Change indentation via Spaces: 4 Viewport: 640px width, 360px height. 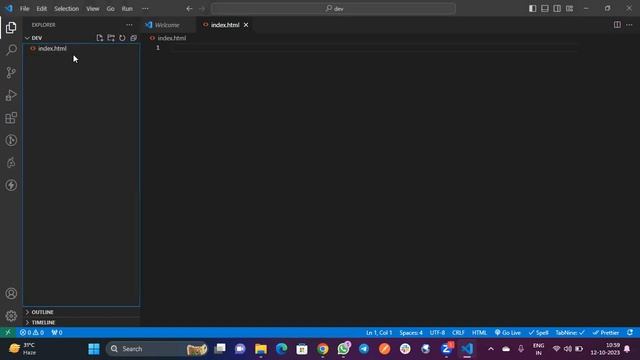coord(411,333)
